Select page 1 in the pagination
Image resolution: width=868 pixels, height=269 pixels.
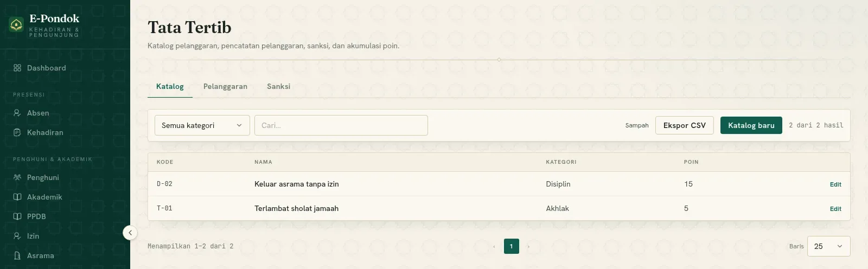(x=512, y=246)
